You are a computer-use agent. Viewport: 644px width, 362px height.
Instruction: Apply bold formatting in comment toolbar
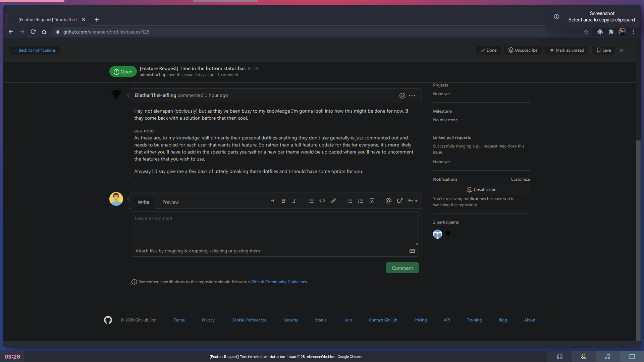click(283, 201)
